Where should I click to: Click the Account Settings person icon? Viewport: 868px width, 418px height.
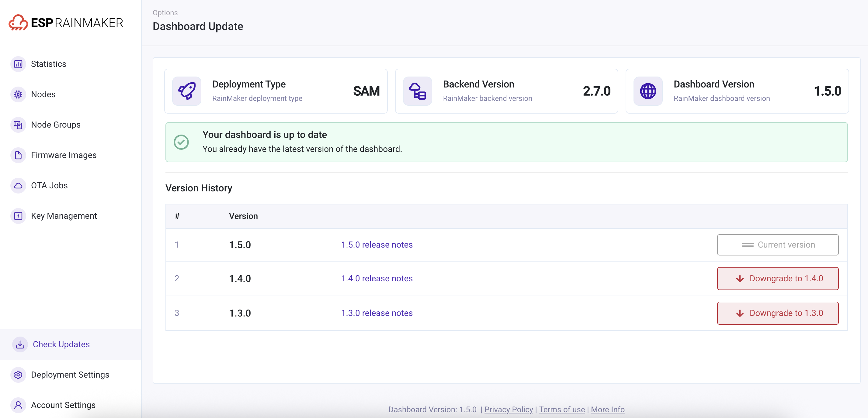18,405
